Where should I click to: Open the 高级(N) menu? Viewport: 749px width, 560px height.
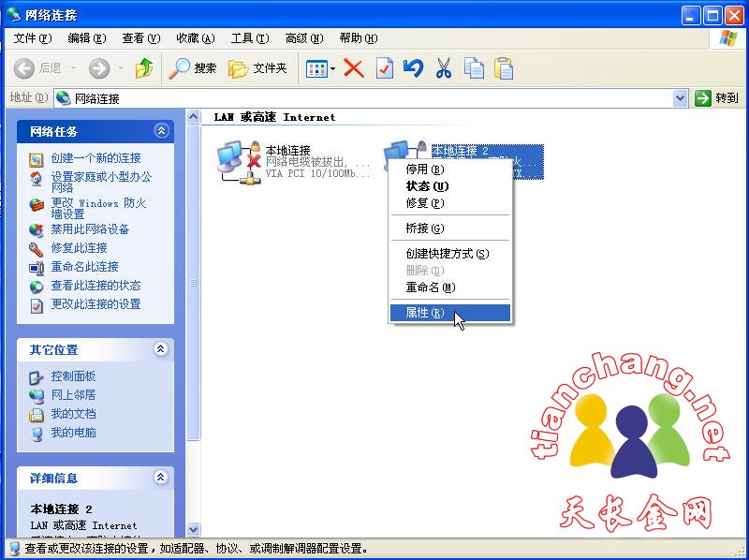click(304, 38)
